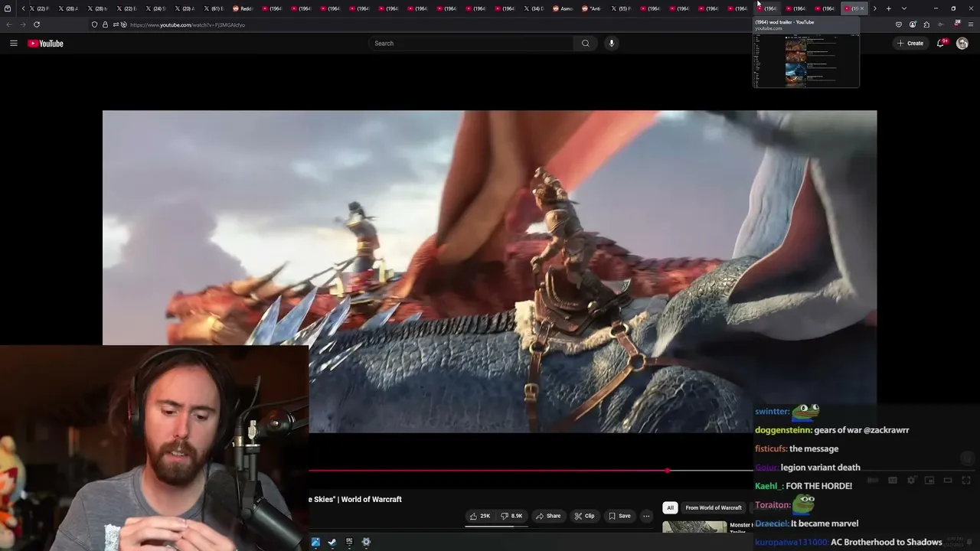Select the All filter chip
The width and height of the screenshot is (980, 551).
[x=670, y=507]
